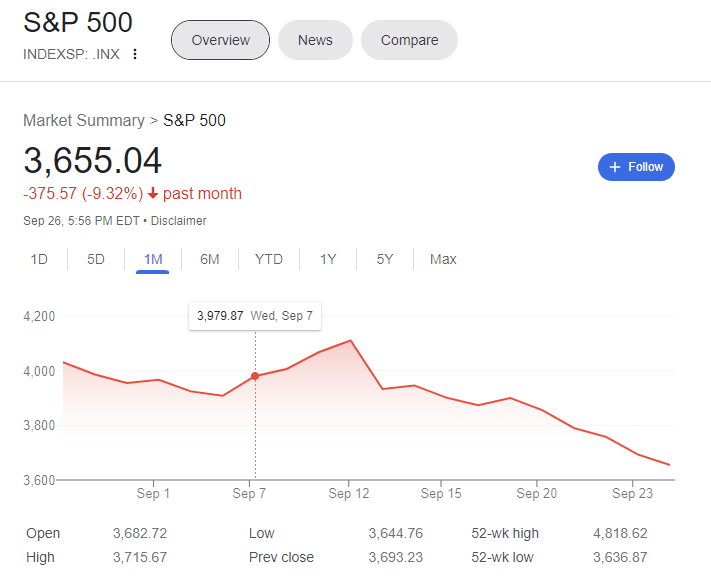Open the News tab
711x576 pixels.
315,40
